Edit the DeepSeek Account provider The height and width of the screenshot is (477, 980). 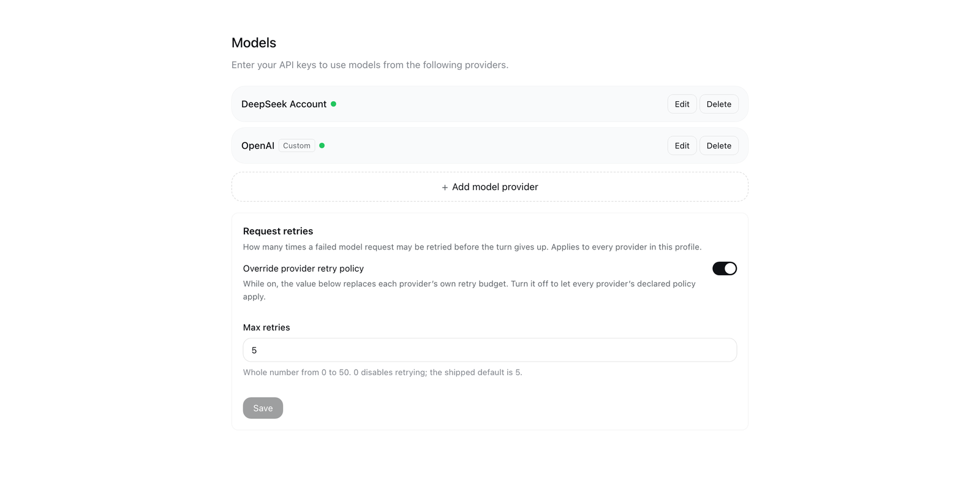point(682,104)
